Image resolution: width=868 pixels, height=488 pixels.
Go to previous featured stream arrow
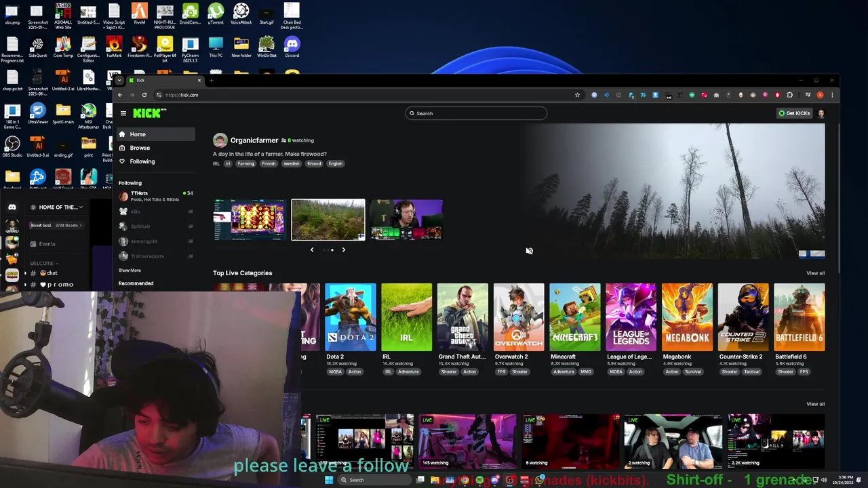312,250
